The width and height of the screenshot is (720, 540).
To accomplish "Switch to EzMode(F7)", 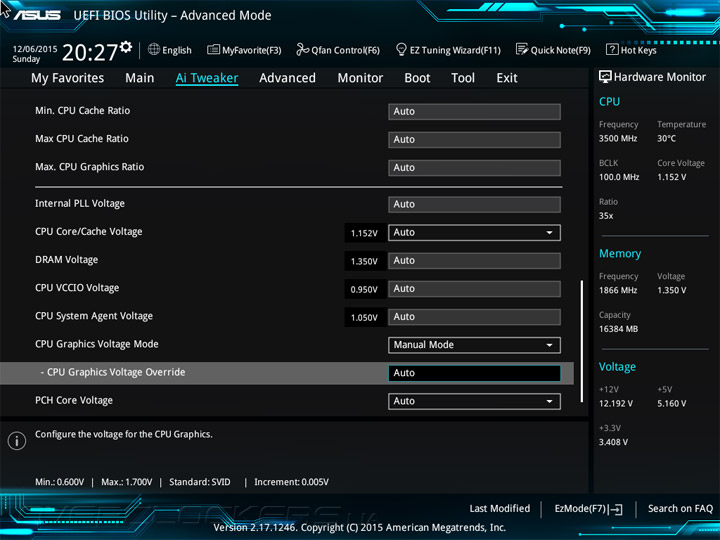I will click(x=588, y=509).
